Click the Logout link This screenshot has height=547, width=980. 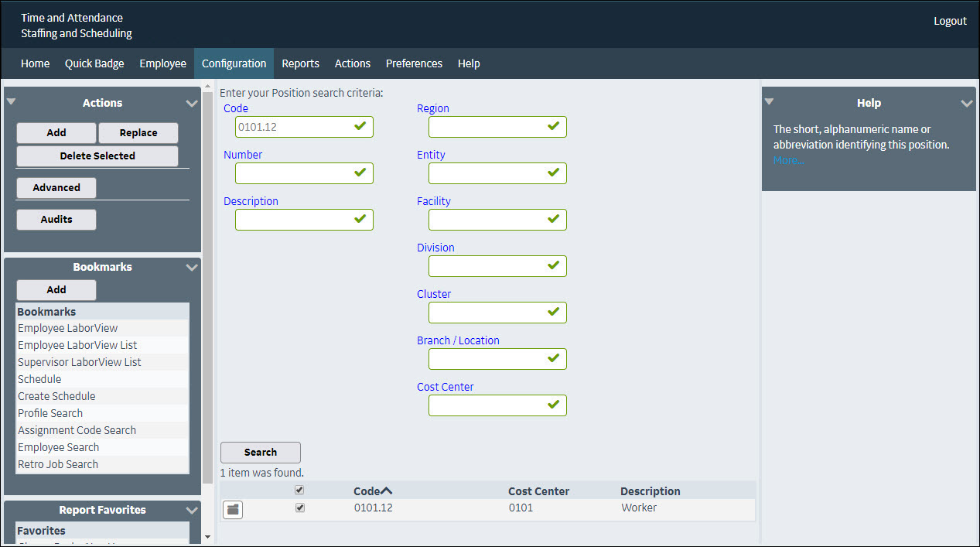(950, 21)
